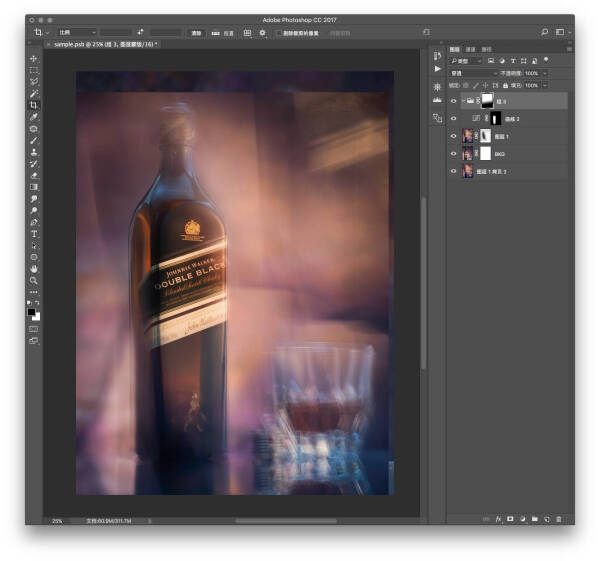Toggle layer filtering on/off switch
The height and width of the screenshot is (561, 600).
tap(546, 60)
